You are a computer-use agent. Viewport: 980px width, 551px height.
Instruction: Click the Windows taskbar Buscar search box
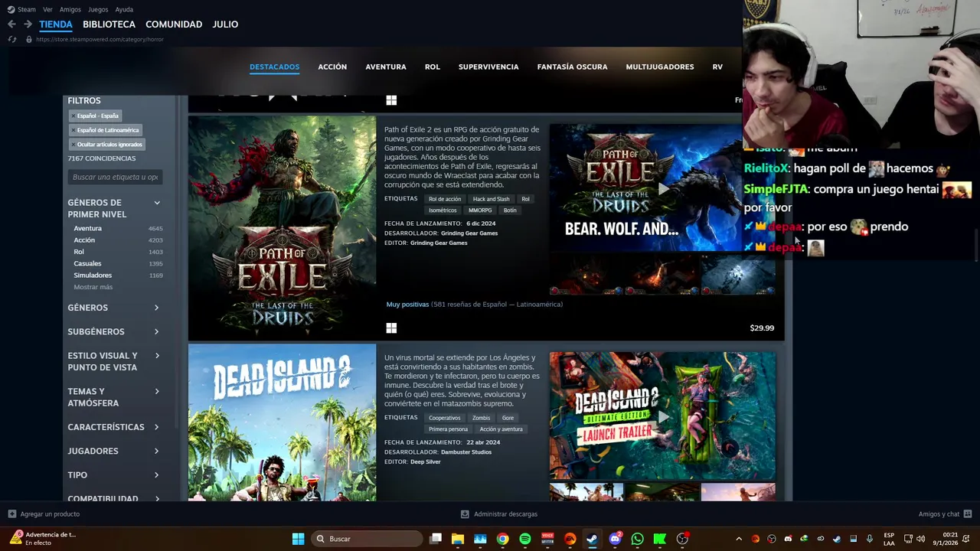[367, 539]
